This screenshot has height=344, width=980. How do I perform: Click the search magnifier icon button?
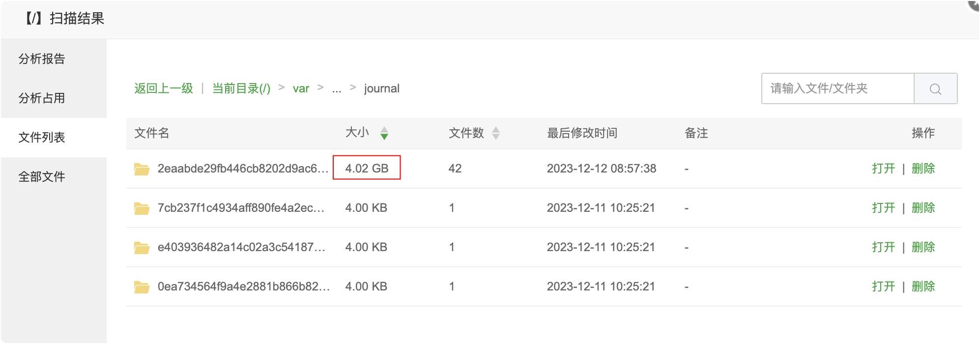click(x=935, y=89)
